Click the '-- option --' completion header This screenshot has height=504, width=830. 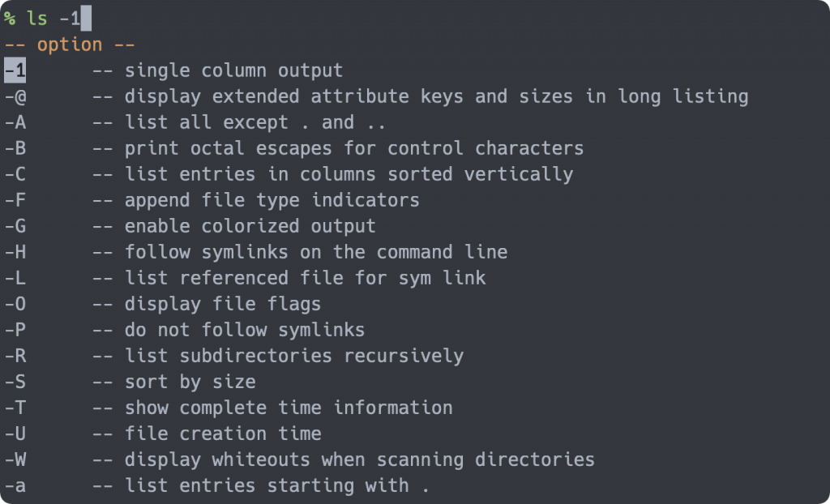coord(70,45)
